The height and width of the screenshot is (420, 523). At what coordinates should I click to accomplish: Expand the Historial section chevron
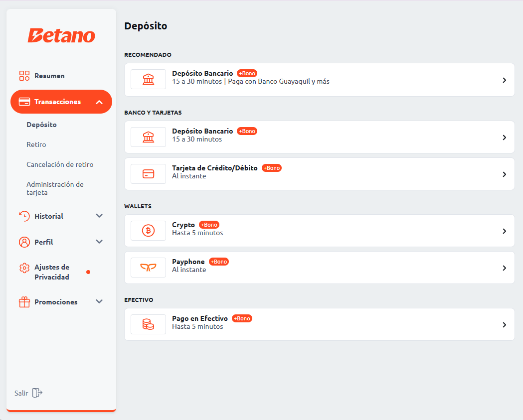click(99, 216)
